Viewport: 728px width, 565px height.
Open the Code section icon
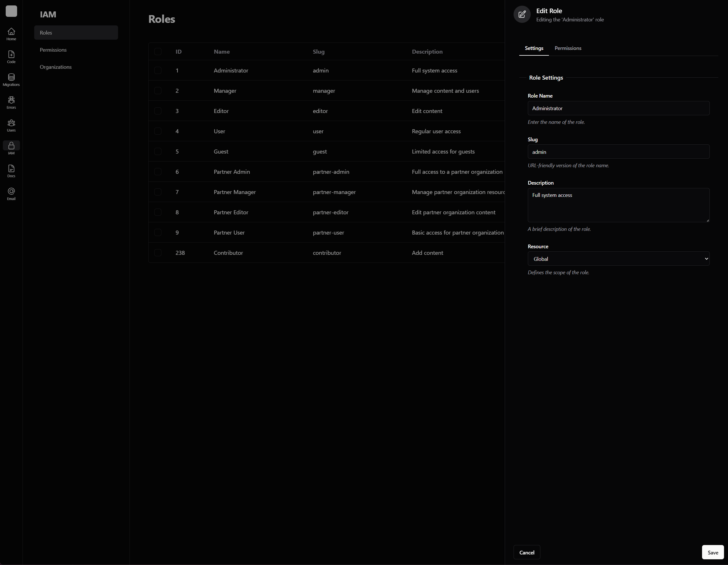(x=11, y=57)
